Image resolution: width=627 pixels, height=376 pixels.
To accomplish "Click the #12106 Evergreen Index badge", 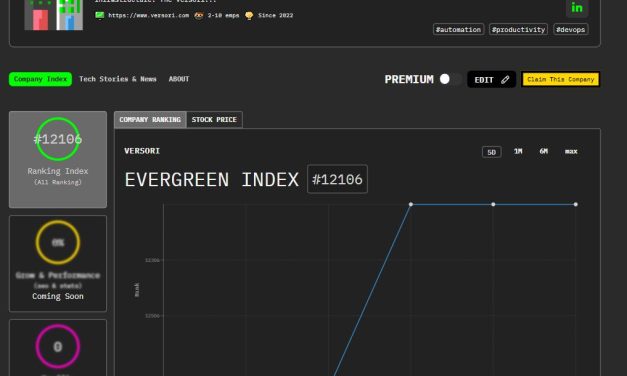I will [x=337, y=179].
